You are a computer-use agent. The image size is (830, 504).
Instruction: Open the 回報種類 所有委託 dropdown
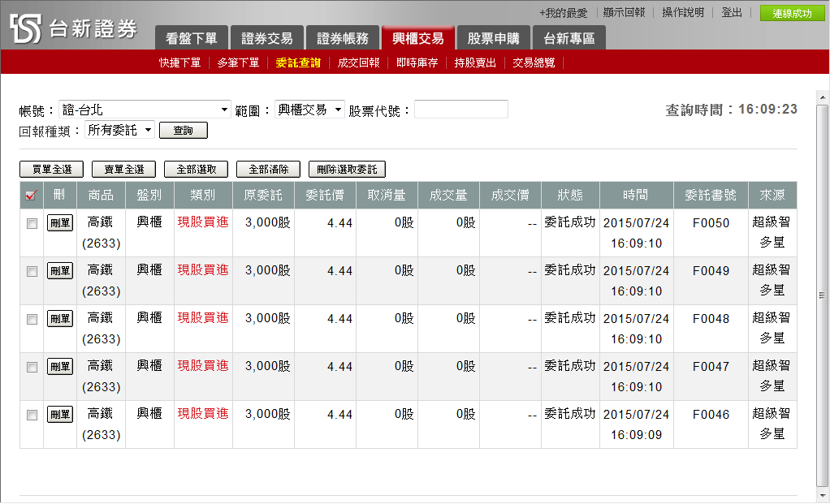(119, 130)
